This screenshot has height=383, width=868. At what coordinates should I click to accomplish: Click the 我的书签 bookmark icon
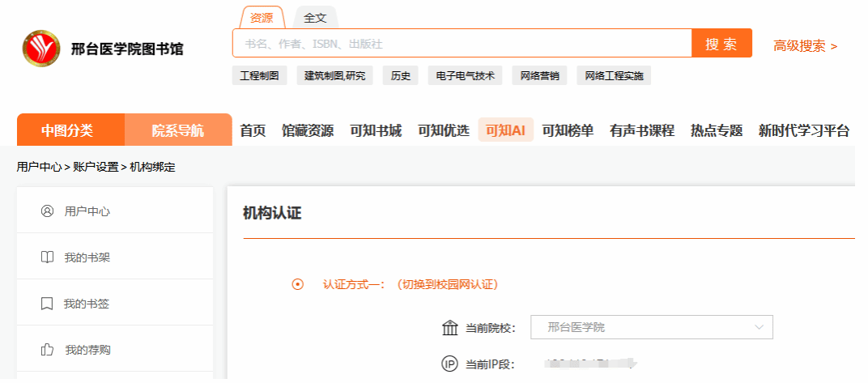click(x=47, y=304)
